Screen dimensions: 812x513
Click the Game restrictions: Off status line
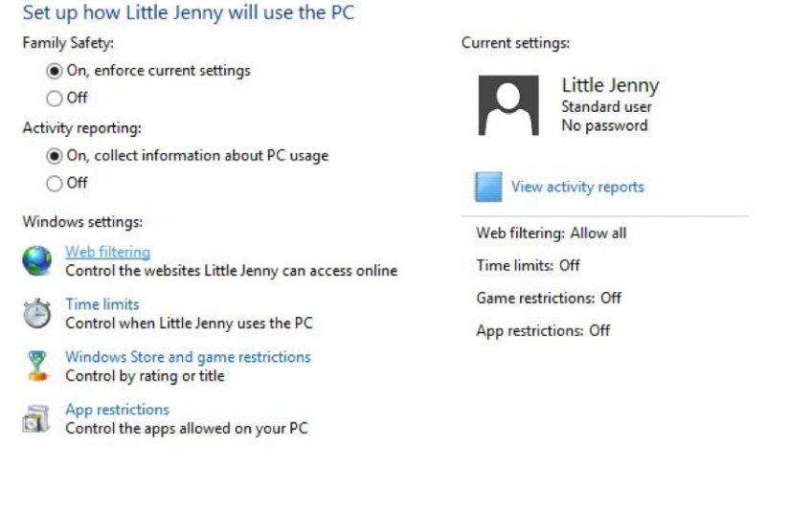coord(549,298)
